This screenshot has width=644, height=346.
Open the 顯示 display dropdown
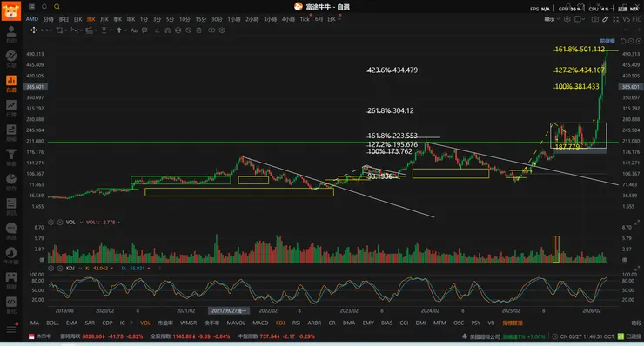pyautogui.click(x=552, y=19)
